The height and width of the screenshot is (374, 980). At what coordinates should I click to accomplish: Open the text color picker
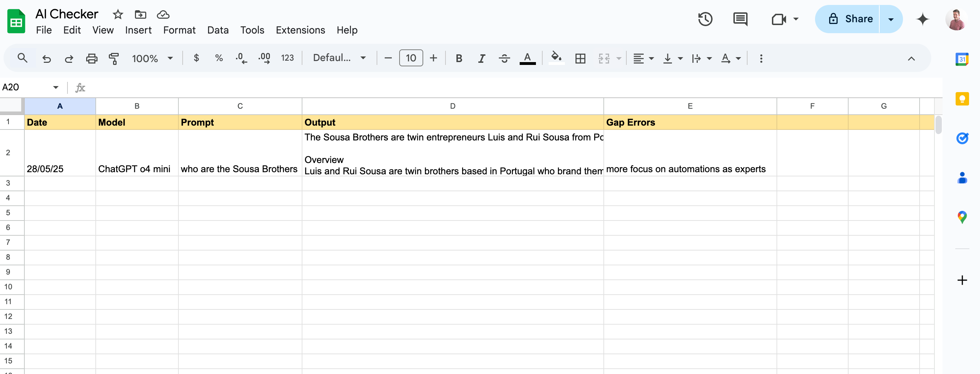[x=527, y=58]
